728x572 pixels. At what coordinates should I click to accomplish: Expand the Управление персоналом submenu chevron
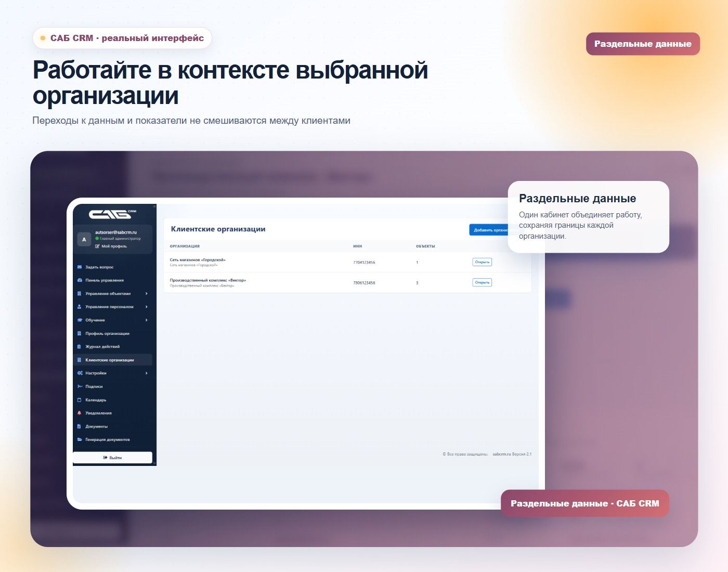(x=147, y=307)
